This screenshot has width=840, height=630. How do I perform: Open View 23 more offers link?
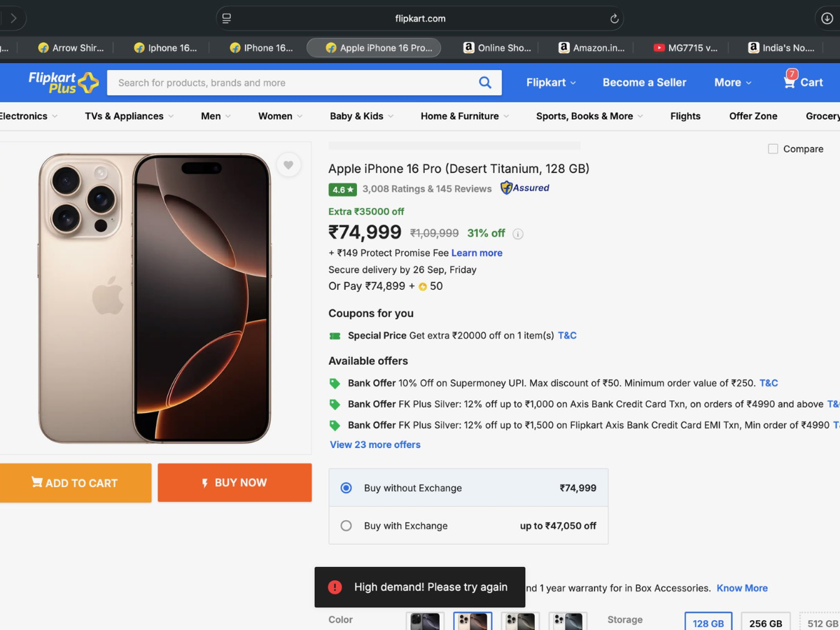pos(375,444)
